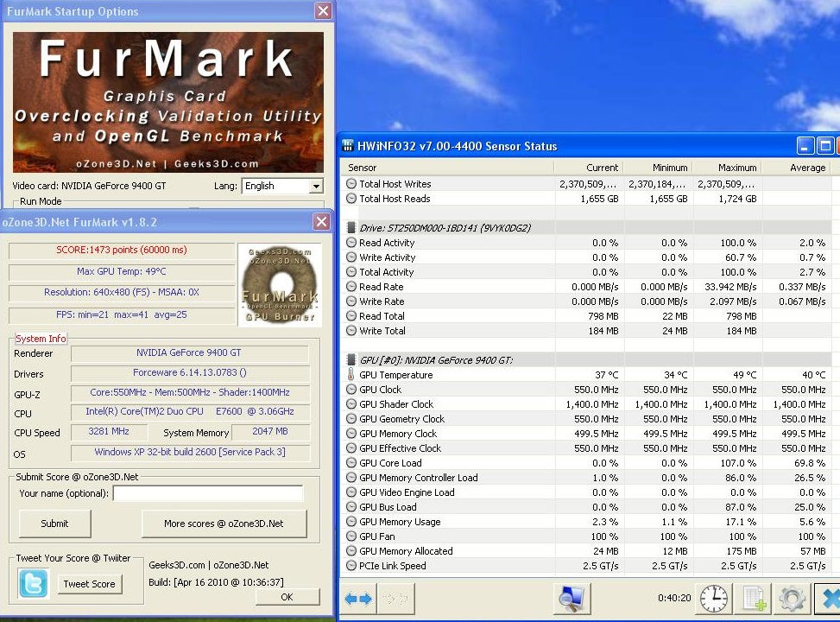
Task: Click the sensor icon beside GPU Core Load
Action: pos(351,463)
